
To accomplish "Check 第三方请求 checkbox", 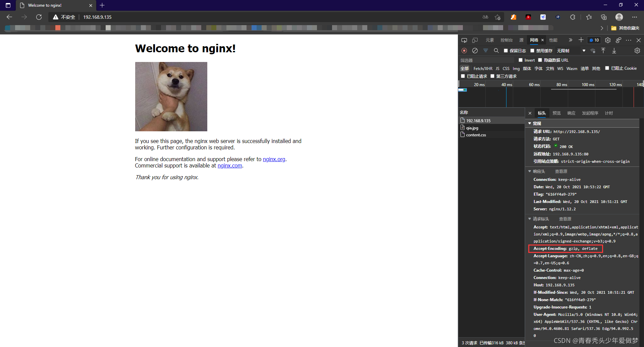I will pos(492,76).
